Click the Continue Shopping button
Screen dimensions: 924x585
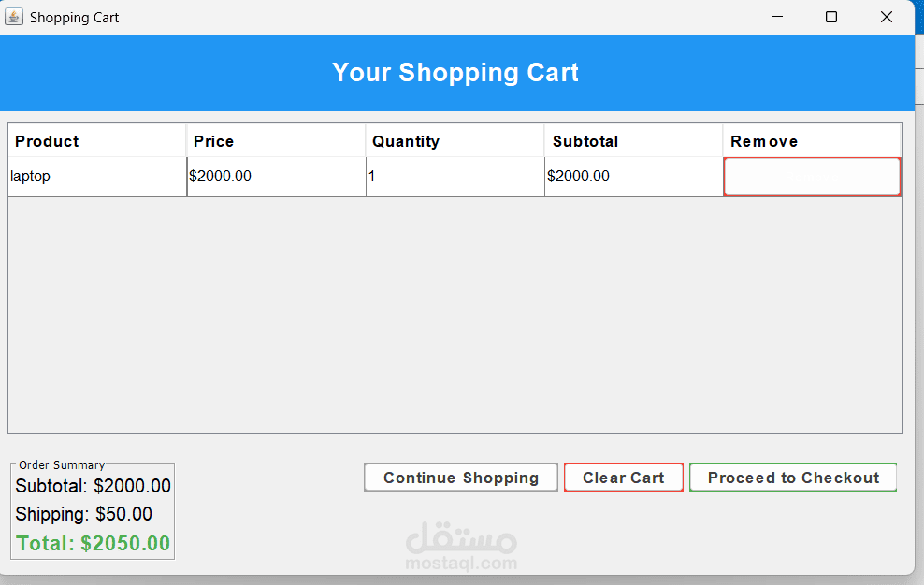point(461,478)
